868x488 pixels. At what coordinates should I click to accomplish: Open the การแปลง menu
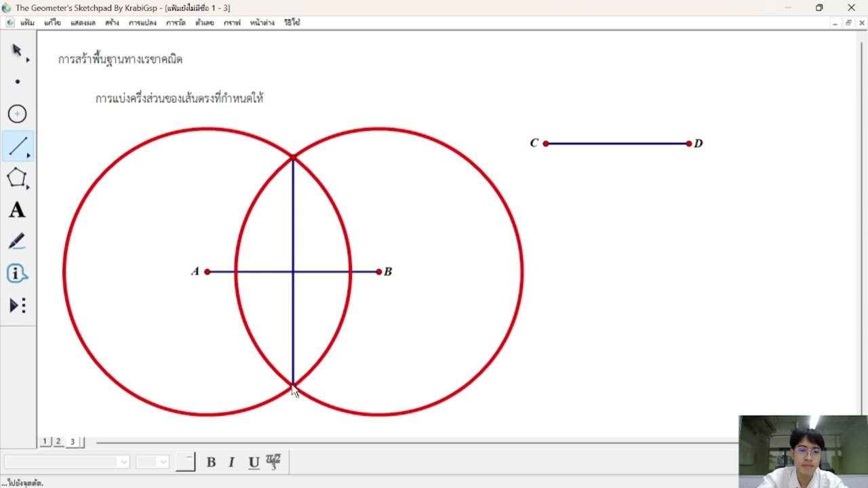[x=142, y=22]
